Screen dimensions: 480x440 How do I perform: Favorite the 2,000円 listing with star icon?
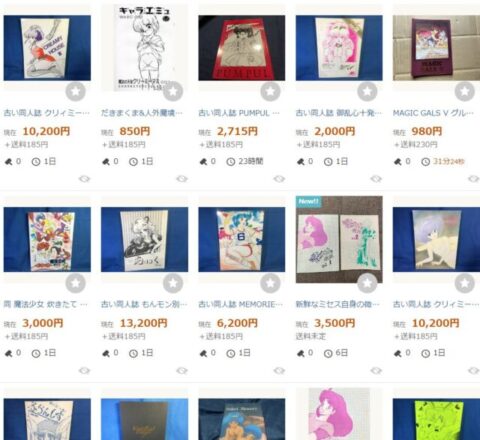(367, 91)
